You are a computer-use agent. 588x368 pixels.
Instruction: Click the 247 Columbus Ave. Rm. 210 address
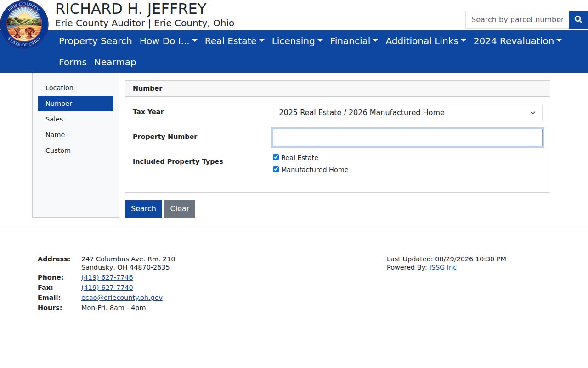(128, 259)
